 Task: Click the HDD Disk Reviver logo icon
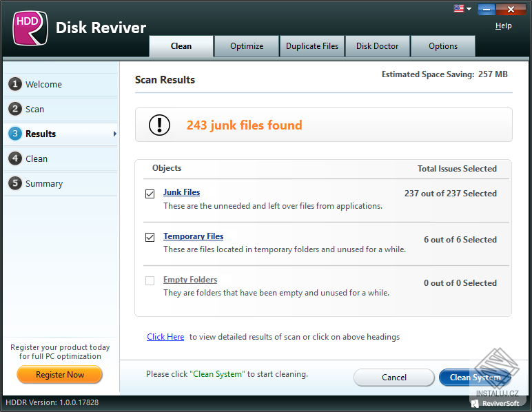30,28
